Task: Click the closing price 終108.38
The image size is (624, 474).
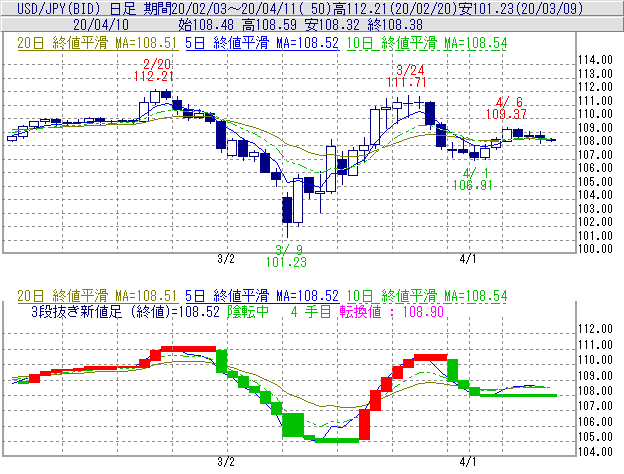Action: pyautogui.click(x=395, y=25)
